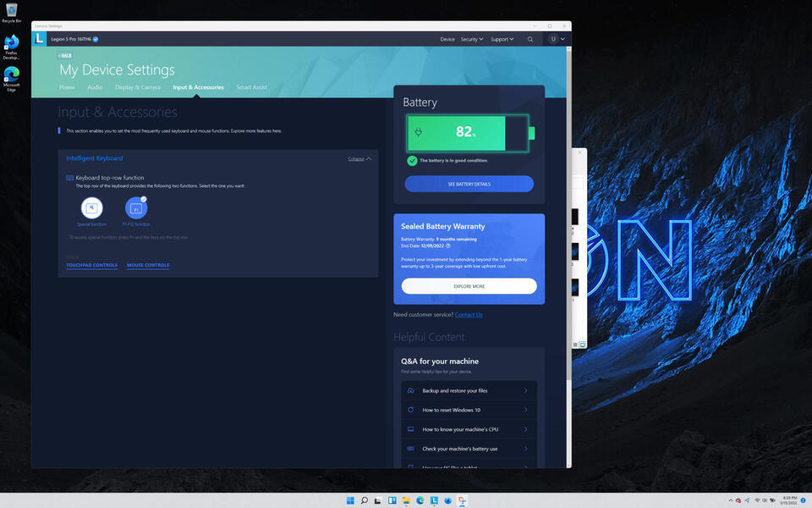
Task: Click the Contact Us link
Action: tap(469, 315)
